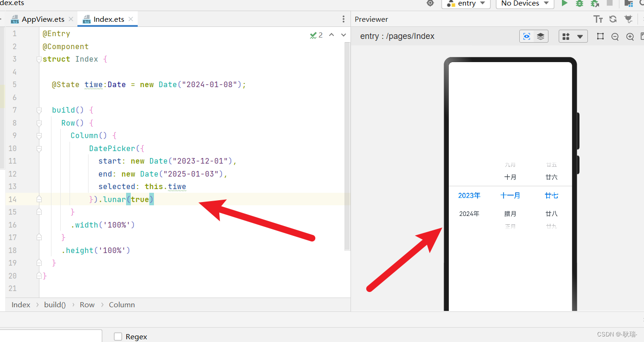Click the fit-to-frame square icon
Image resolution: width=644 pixels, height=342 pixels.
point(600,36)
